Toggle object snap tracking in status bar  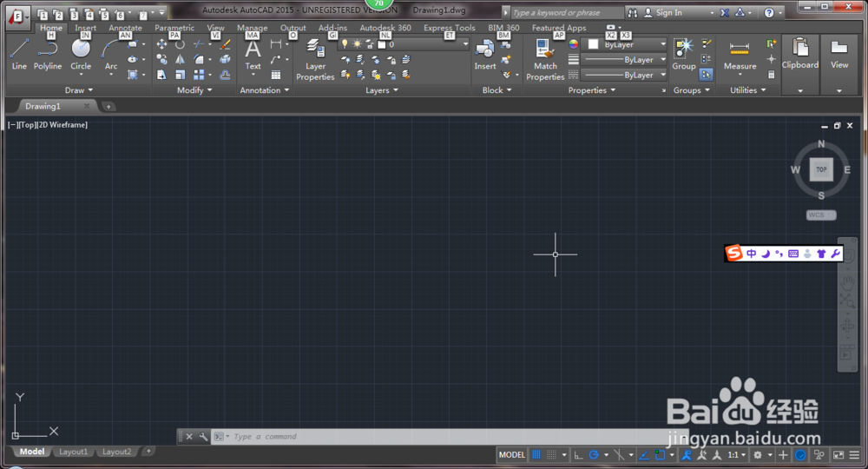[644, 454]
